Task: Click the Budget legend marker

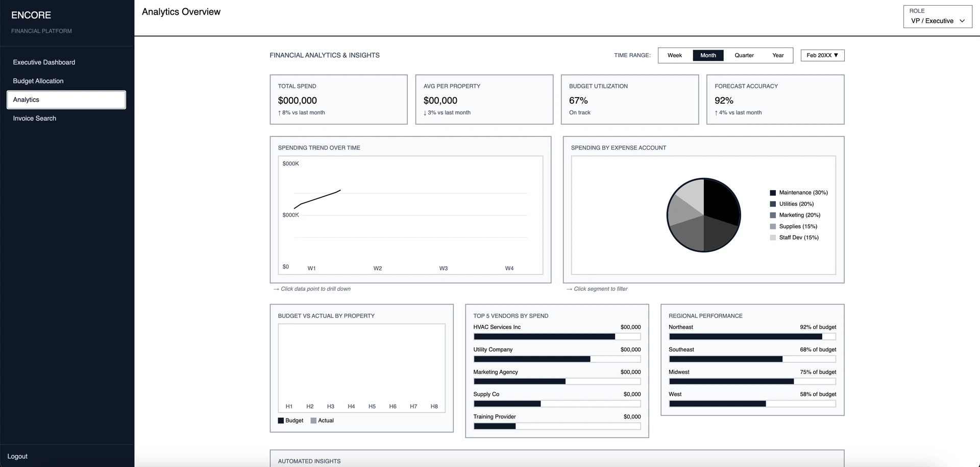Action: [280, 420]
